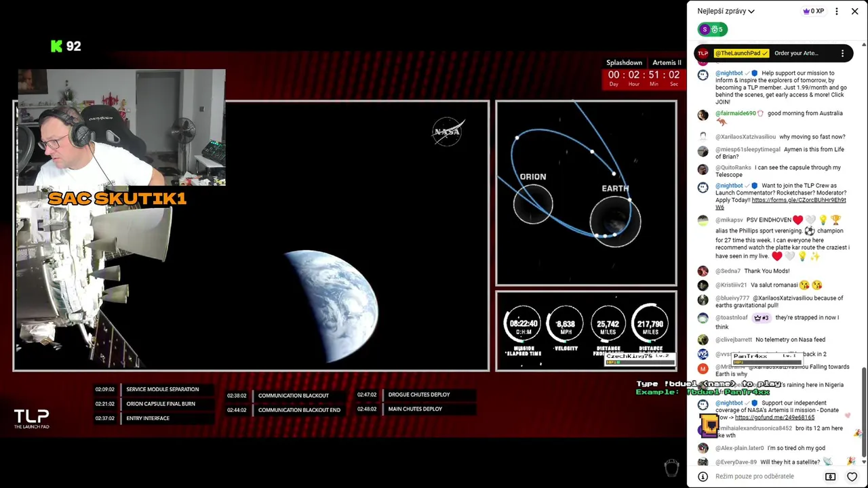Click @nightbot username on Donate message
This screenshot has width=868, height=488.
tap(729, 403)
